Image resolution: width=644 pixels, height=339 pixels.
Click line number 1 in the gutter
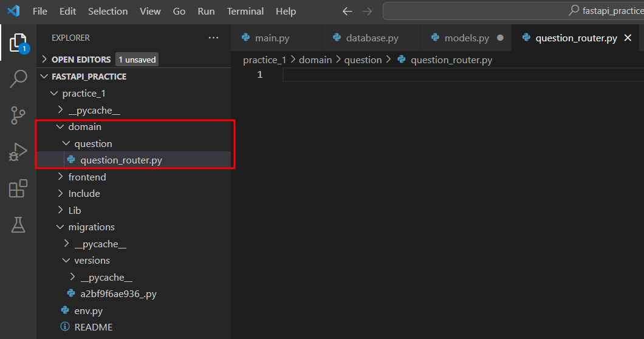coord(259,75)
